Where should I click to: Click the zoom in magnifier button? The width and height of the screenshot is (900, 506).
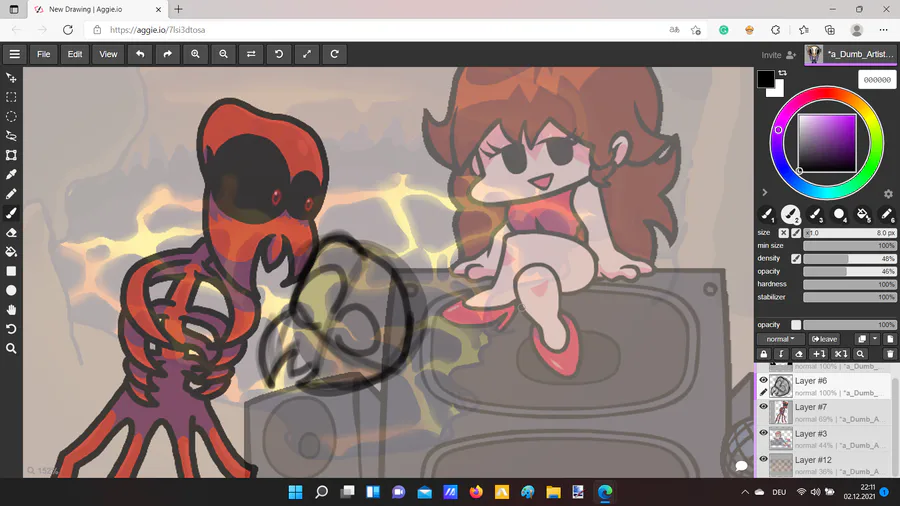pos(195,54)
